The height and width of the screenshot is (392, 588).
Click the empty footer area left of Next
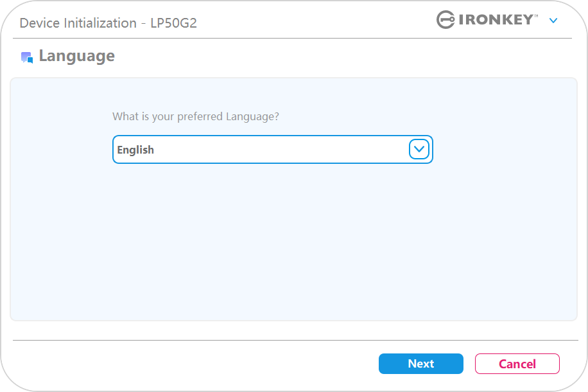click(195, 364)
